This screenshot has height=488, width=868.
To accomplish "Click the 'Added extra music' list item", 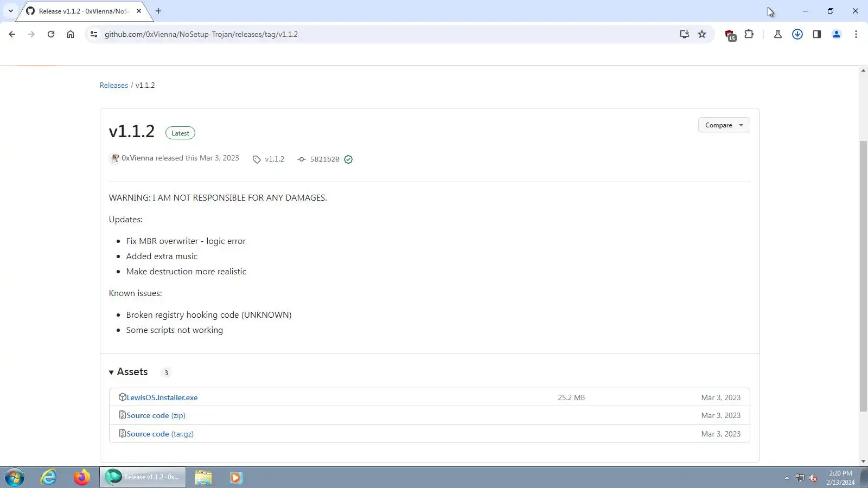I will 162,256.
